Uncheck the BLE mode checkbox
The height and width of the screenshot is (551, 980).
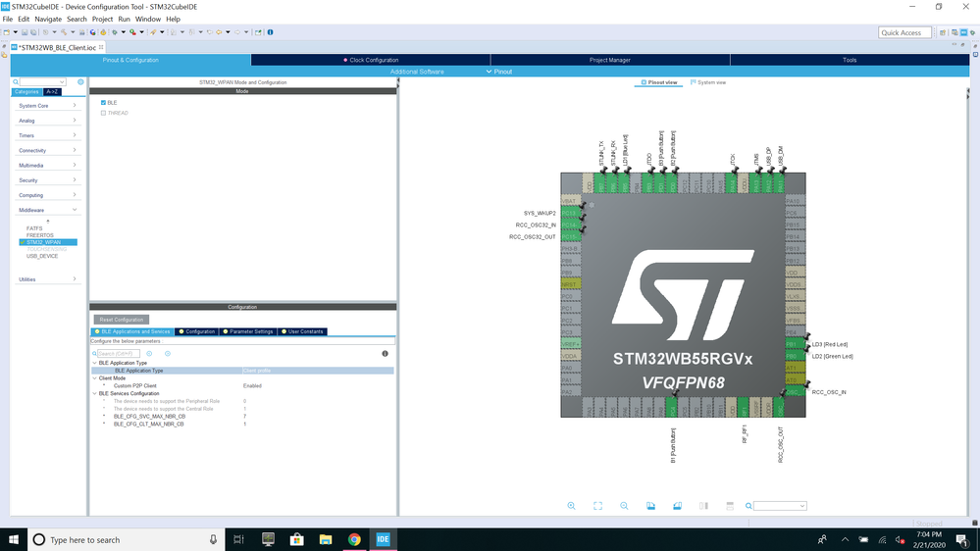pyautogui.click(x=103, y=102)
